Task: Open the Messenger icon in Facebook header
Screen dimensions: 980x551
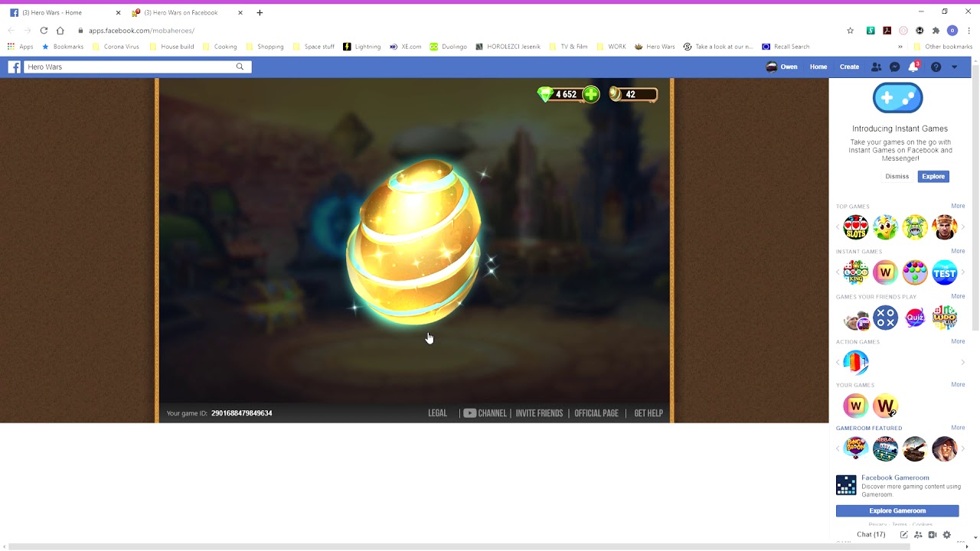Action: [894, 67]
